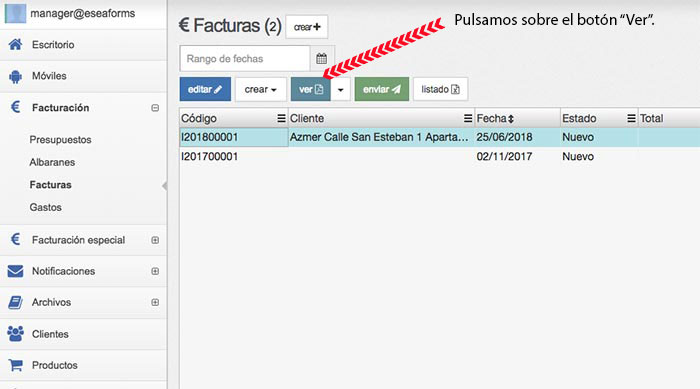Image resolution: width=700 pixels, height=389 pixels.
Task: Collapse the Facturación section
Action: tap(155, 108)
